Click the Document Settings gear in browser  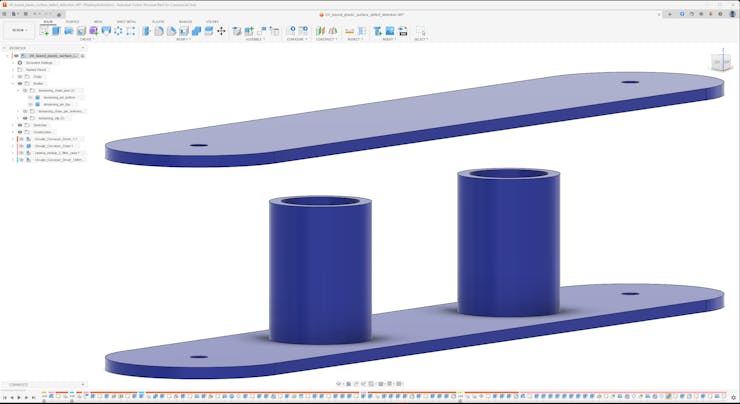(x=20, y=62)
